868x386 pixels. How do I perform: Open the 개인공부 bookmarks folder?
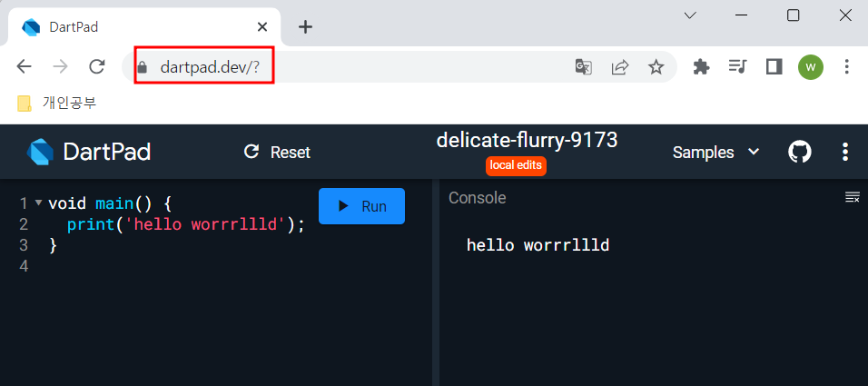pyautogui.click(x=57, y=103)
